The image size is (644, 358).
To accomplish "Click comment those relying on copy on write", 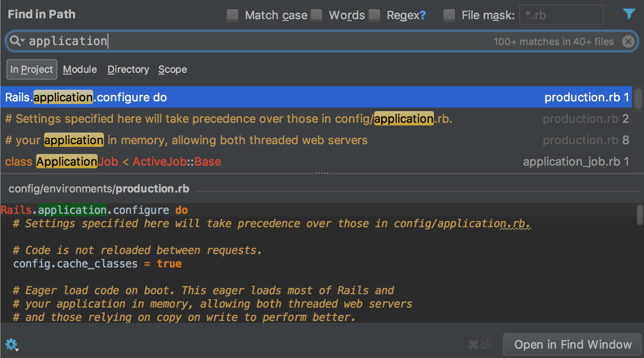I will (184, 317).
